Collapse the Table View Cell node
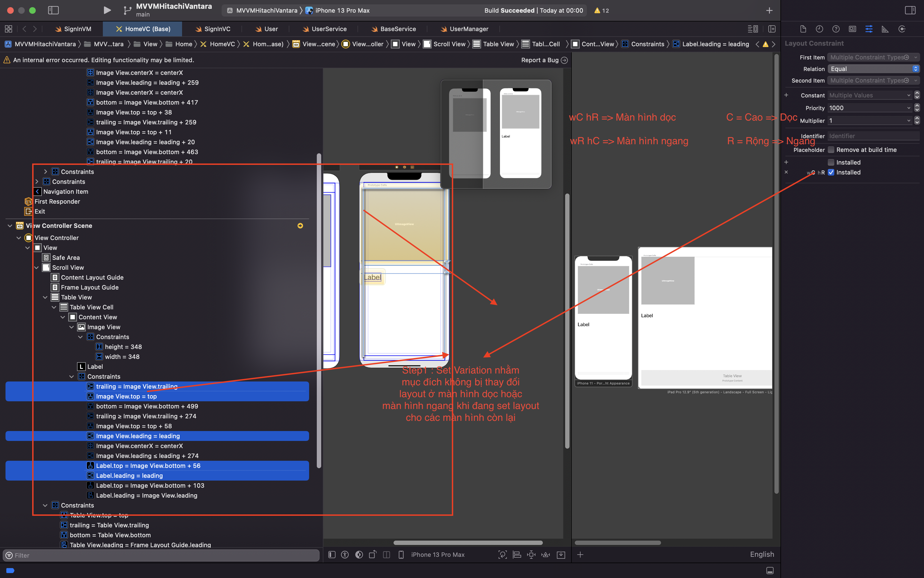The height and width of the screenshot is (578, 924). (54, 307)
